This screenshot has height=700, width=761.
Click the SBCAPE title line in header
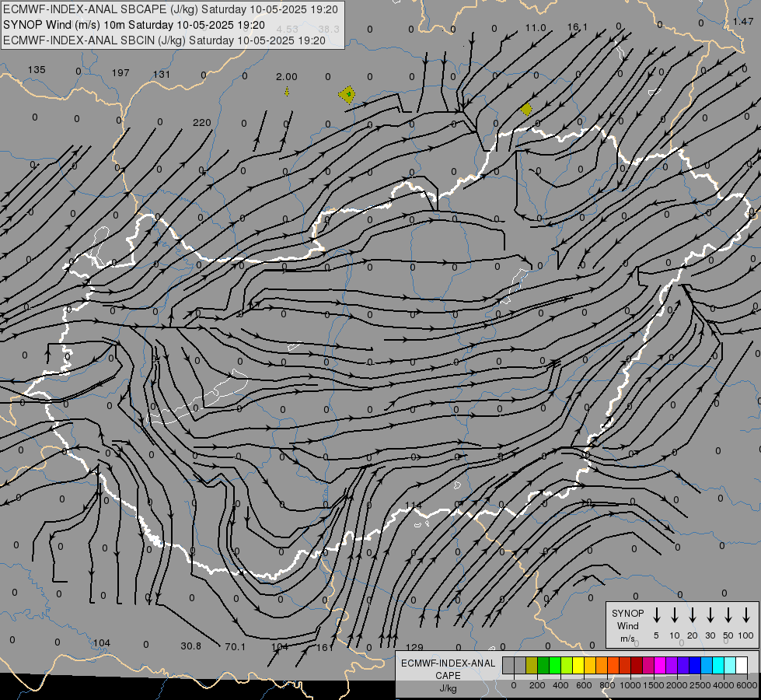coord(170,9)
